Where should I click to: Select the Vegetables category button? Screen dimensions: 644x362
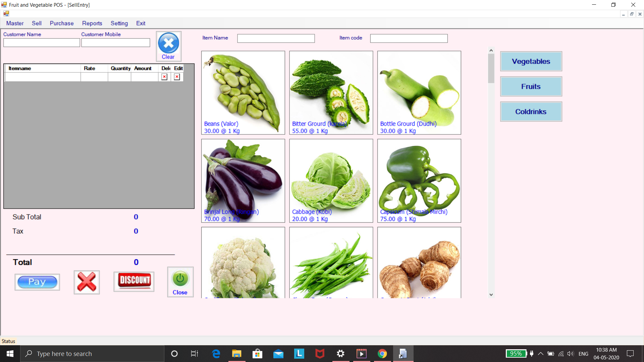pos(531,61)
